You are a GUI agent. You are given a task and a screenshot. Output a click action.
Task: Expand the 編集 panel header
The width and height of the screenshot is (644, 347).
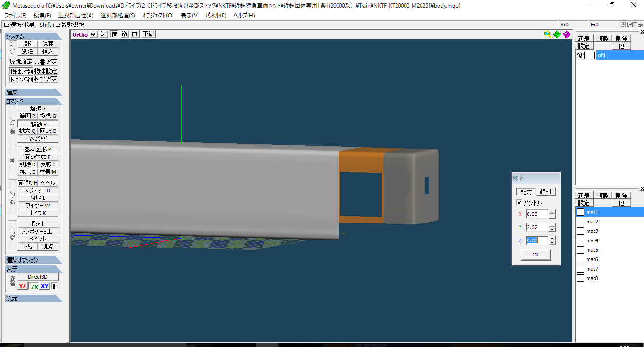tap(33, 92)
